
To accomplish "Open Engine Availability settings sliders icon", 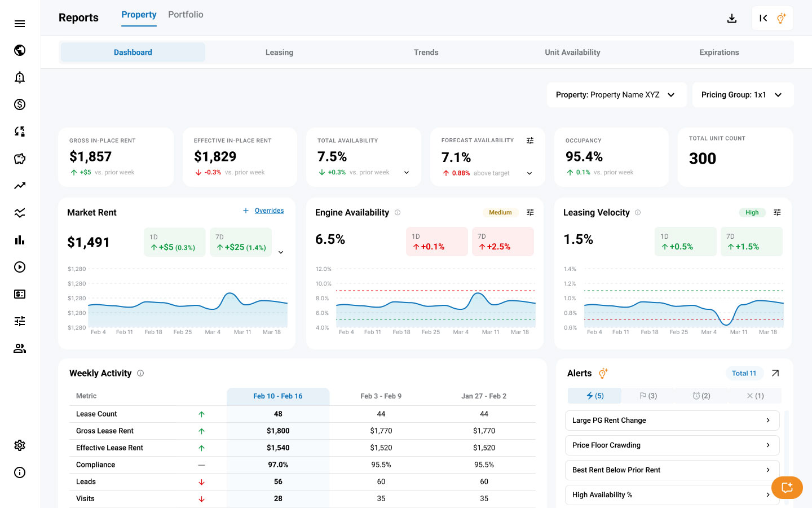I will point(530,212).
